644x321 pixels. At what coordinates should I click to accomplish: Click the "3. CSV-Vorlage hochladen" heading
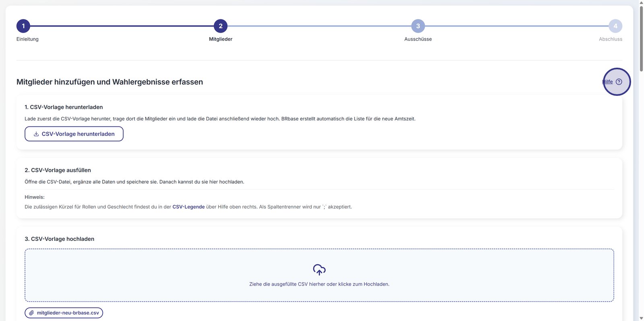[60, 239]
